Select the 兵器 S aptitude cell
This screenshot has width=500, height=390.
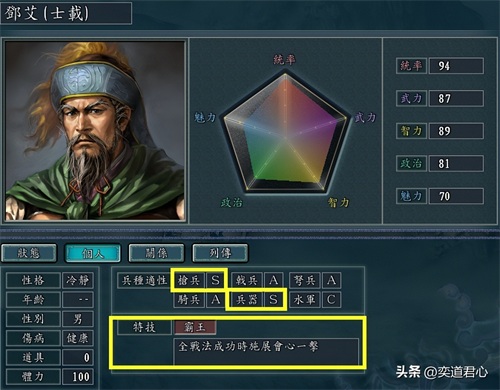click(x=256, y=299)
